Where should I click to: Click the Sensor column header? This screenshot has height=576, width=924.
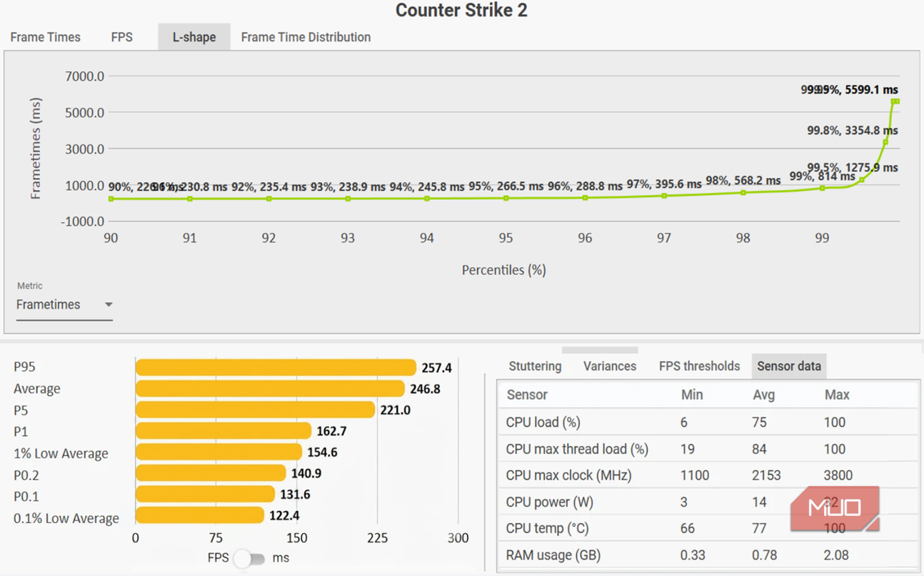pos(527,394)
